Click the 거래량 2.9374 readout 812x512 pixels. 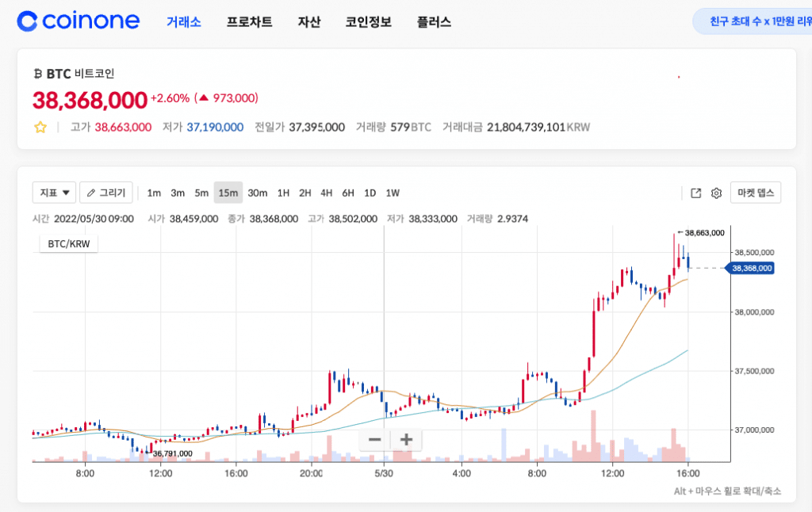coord(497,219)
